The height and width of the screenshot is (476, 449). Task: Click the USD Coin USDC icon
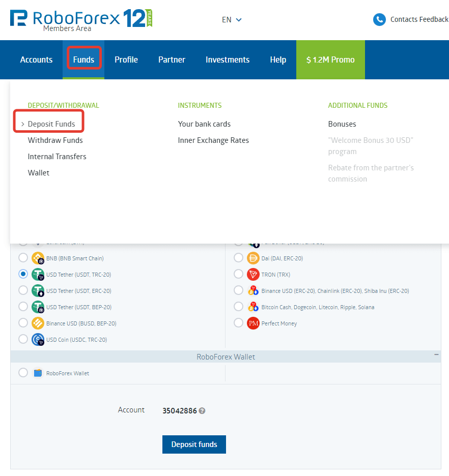pyautogui.click(x=38, y=339)
